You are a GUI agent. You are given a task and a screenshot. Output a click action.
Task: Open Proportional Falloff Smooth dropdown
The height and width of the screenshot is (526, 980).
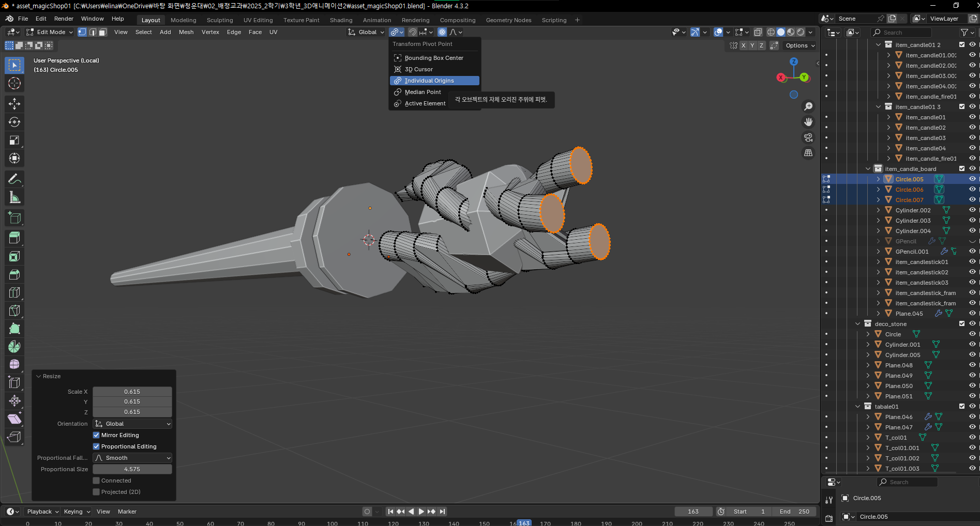coord(132,458)
